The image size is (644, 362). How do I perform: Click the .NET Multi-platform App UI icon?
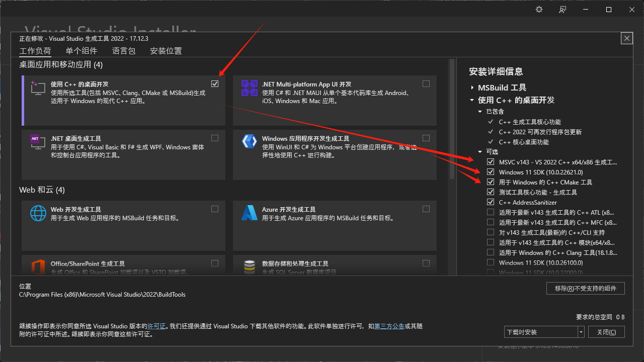250,88
